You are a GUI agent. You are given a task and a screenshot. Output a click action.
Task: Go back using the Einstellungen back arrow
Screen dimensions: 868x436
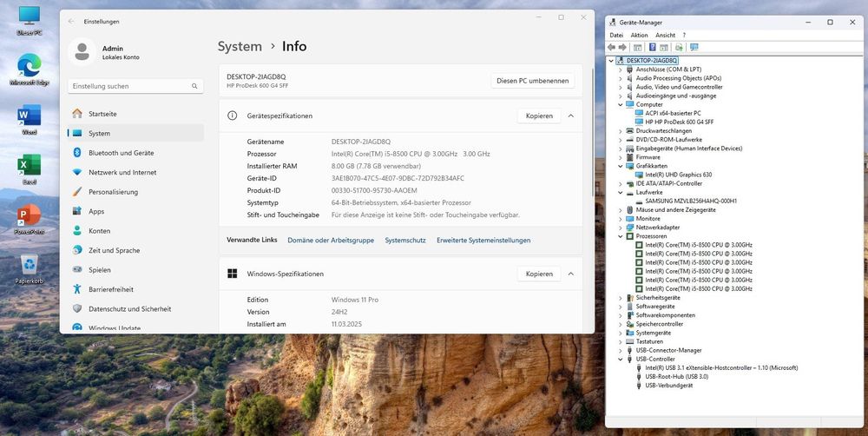71,21
